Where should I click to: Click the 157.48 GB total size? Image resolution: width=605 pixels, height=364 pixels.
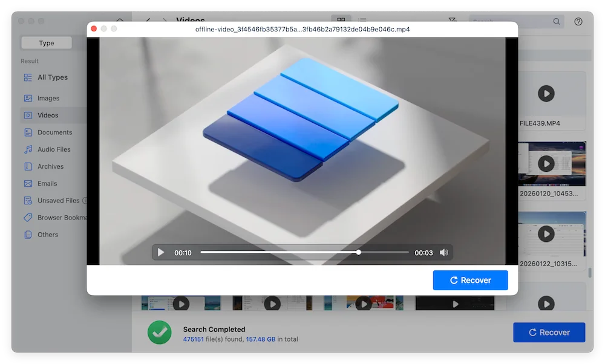click(x=261, y=339)
